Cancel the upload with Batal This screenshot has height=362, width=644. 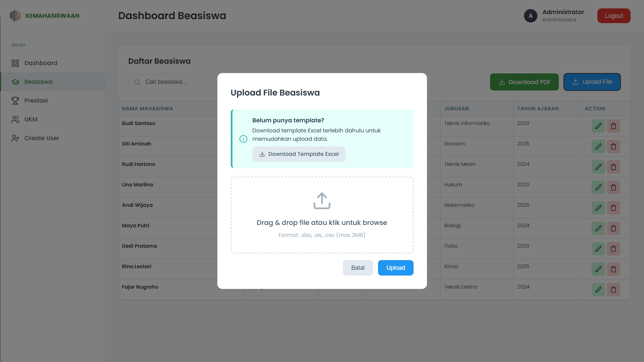pos(358,267)
